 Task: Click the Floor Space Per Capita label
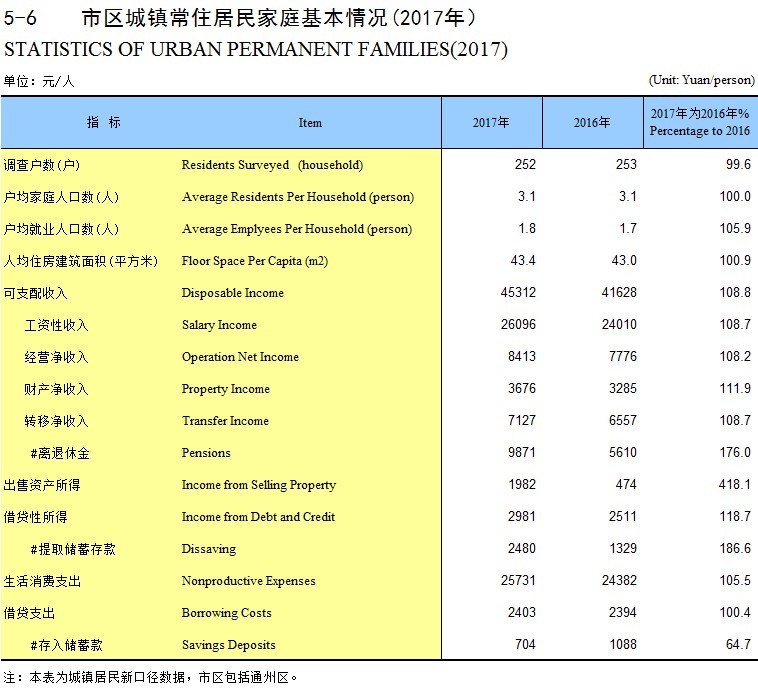pos(255,261)
